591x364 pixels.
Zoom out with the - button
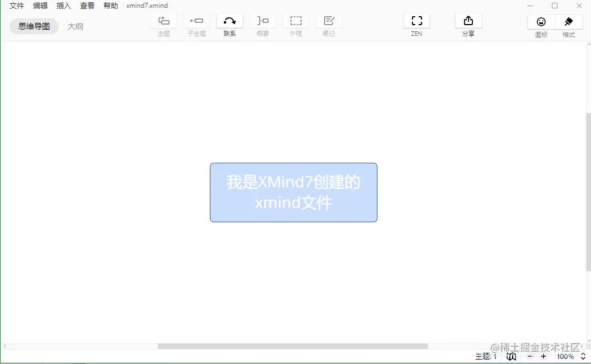point(529,356)
